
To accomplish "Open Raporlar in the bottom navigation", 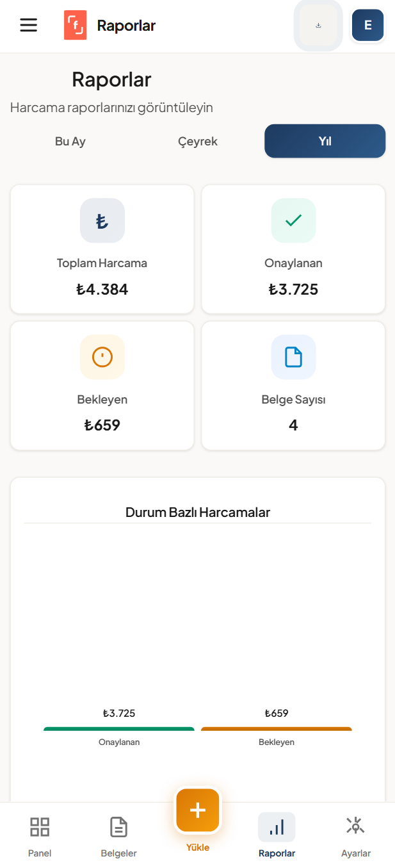I will coord(277,836).
